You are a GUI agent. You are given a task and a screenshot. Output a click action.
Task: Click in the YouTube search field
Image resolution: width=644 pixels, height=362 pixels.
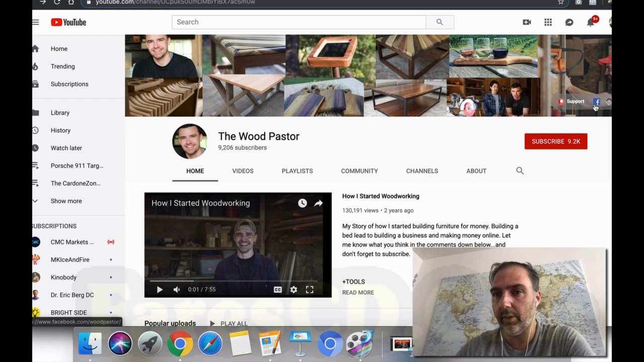(x=299, y=22)
